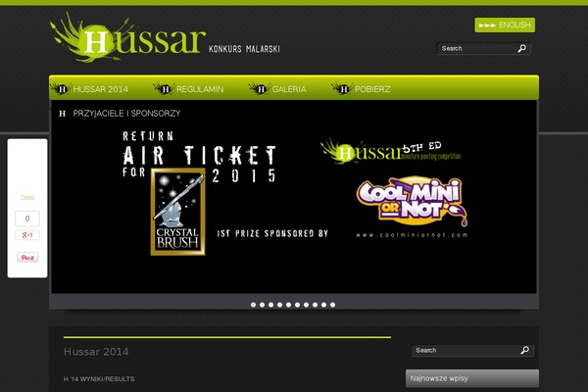Image resolution: width=588 pixels, height=392 pixels.
Task: Select the ninth slider pagination dot
Action: [324, 305]
